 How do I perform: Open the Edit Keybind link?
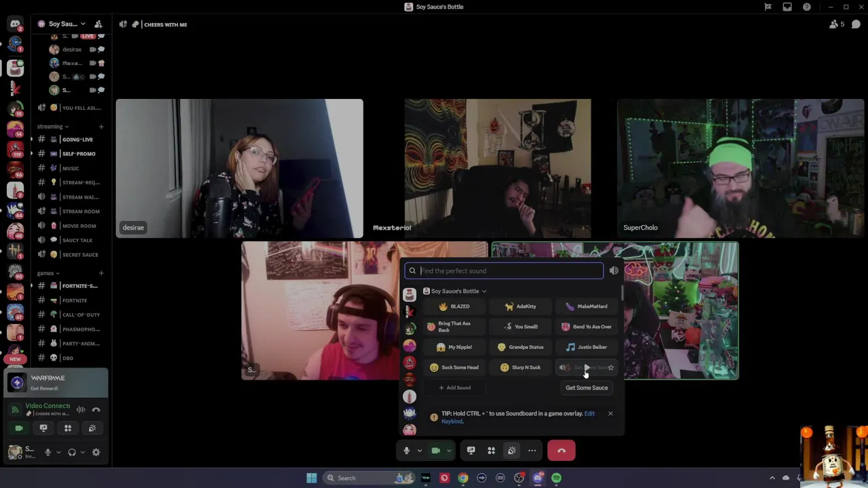pyautogui.click(x=518, y=418)
